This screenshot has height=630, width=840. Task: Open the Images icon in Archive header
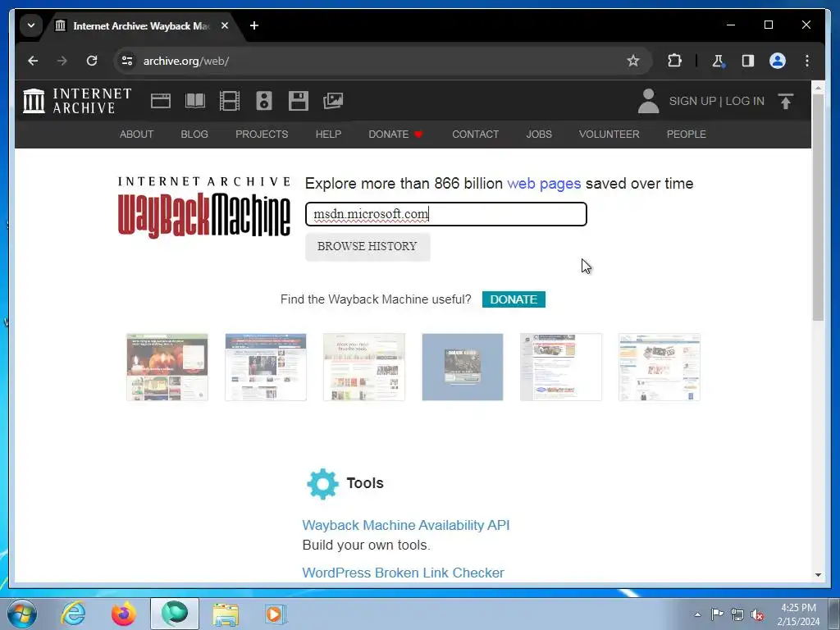click(x=333, y=101)
